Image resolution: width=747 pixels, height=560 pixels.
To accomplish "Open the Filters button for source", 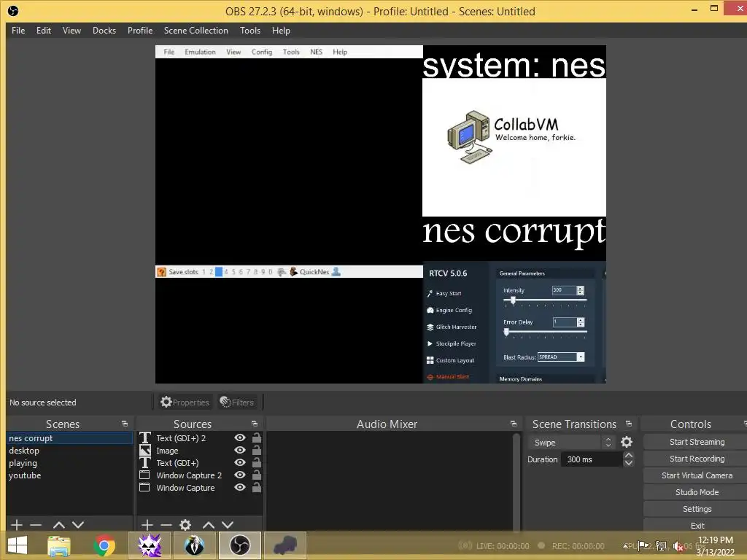I will click(237, 402).
